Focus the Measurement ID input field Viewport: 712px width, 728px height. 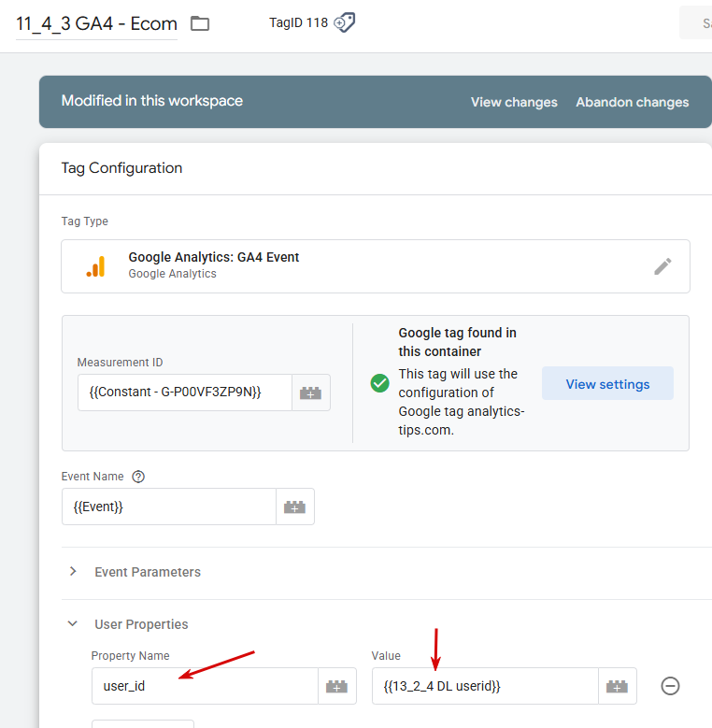click(x=184, y=393)
